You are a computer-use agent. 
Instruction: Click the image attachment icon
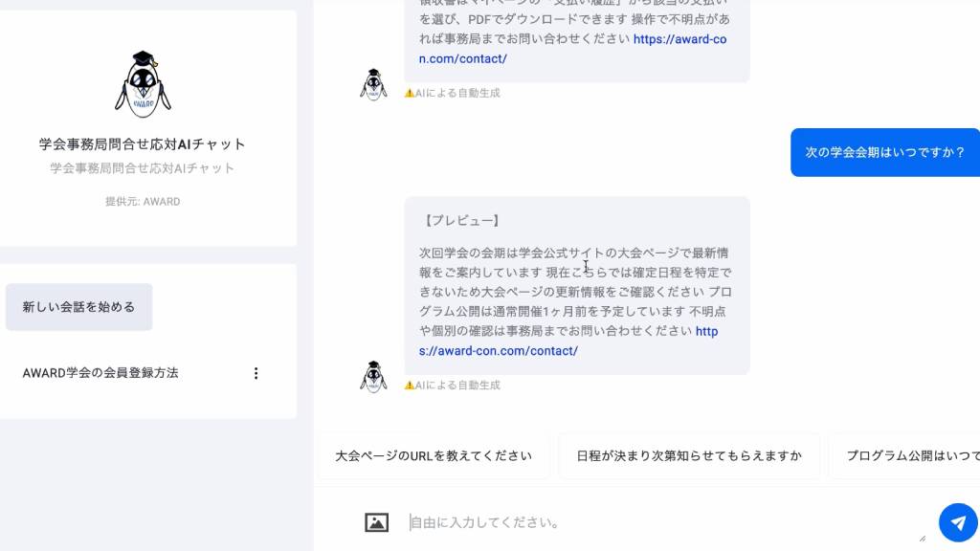pyautogui.click(x=377, y=522)
